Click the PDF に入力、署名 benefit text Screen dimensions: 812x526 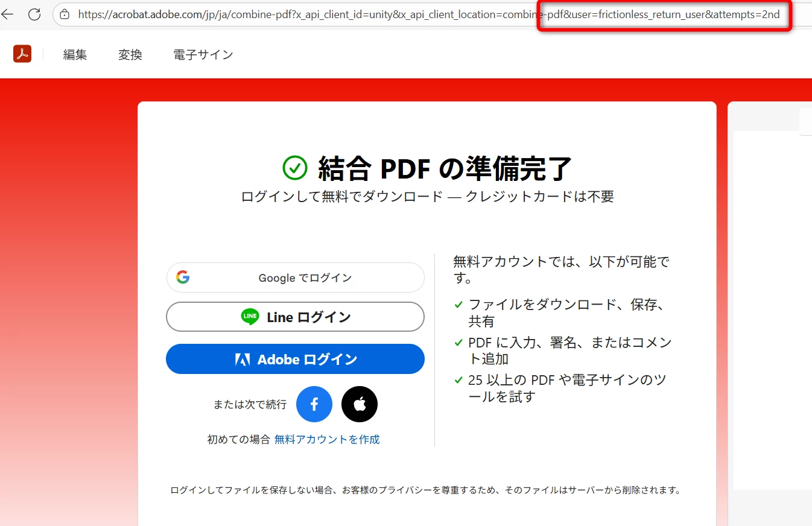click(570, 350)
